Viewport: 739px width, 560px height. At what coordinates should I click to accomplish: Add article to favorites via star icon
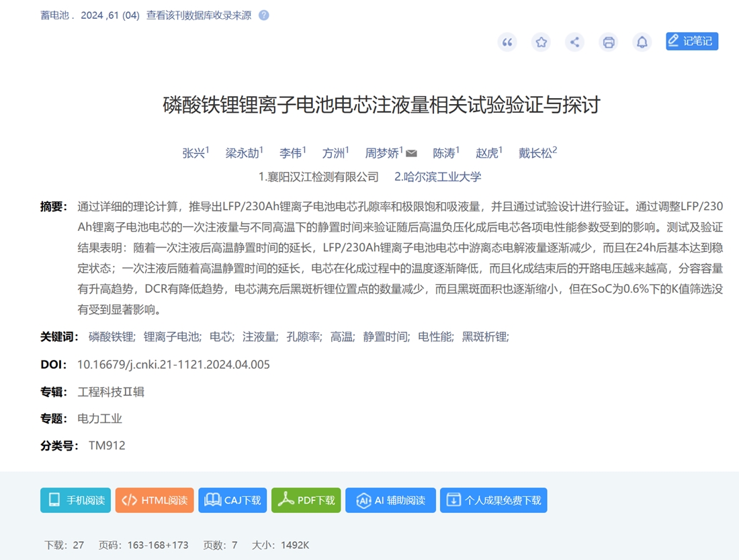click(x=541, y=42)
